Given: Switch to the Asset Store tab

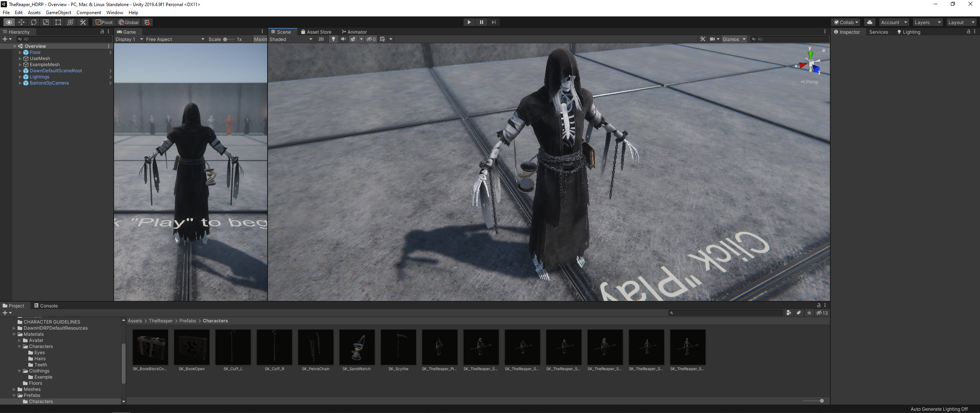Looking at the screenshot, I should click(316, 32).
